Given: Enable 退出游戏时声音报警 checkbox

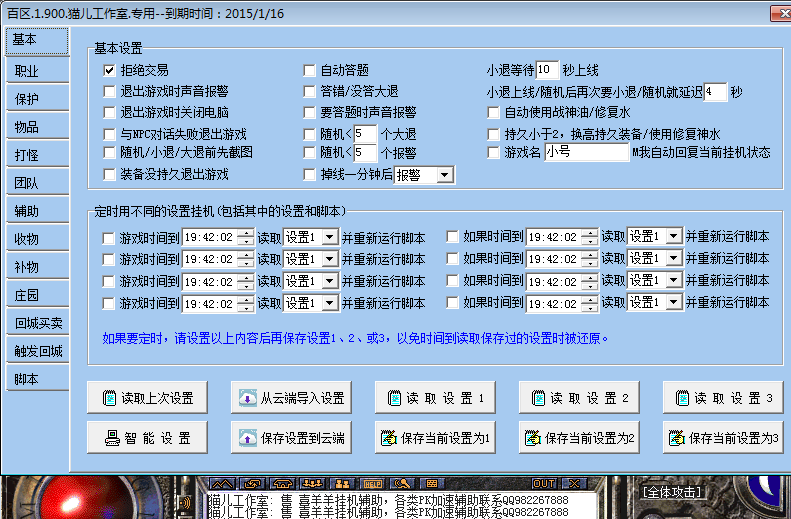Looking at the screenshot, I should click(109, 91).
